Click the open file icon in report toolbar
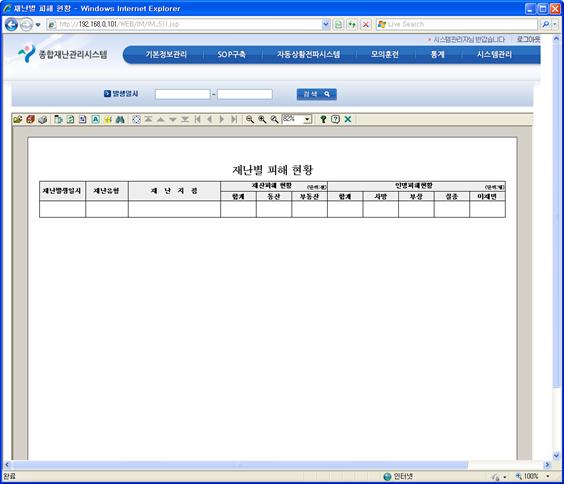 (x=18, y=119)
